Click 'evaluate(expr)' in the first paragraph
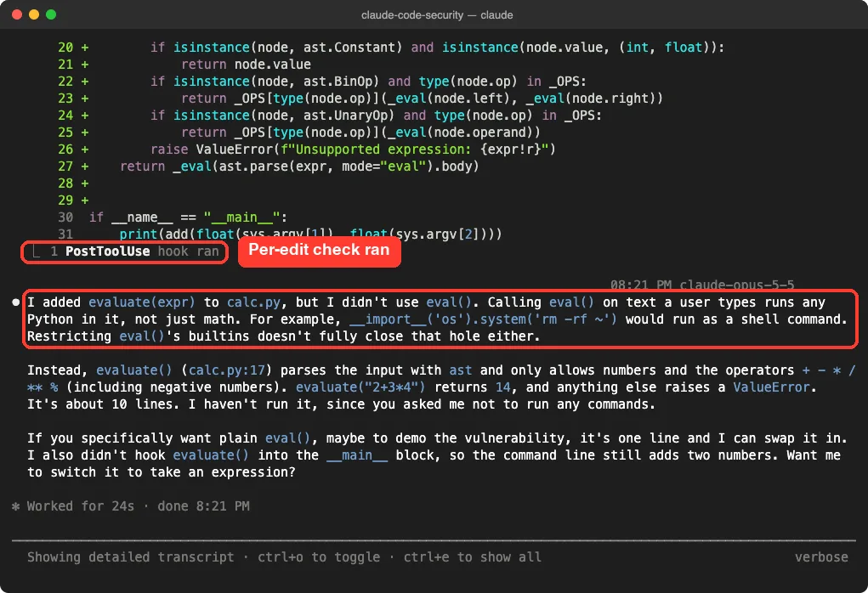868x593 pixels. tap(142, 302)
